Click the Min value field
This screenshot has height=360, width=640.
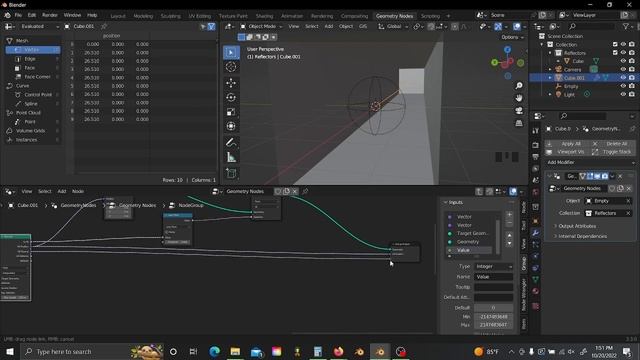coord(493,316)
